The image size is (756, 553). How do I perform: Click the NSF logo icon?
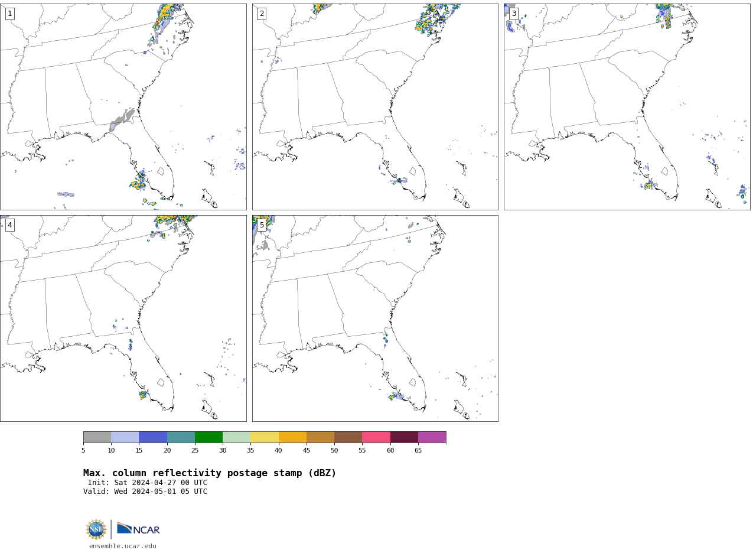coord(96,529)
